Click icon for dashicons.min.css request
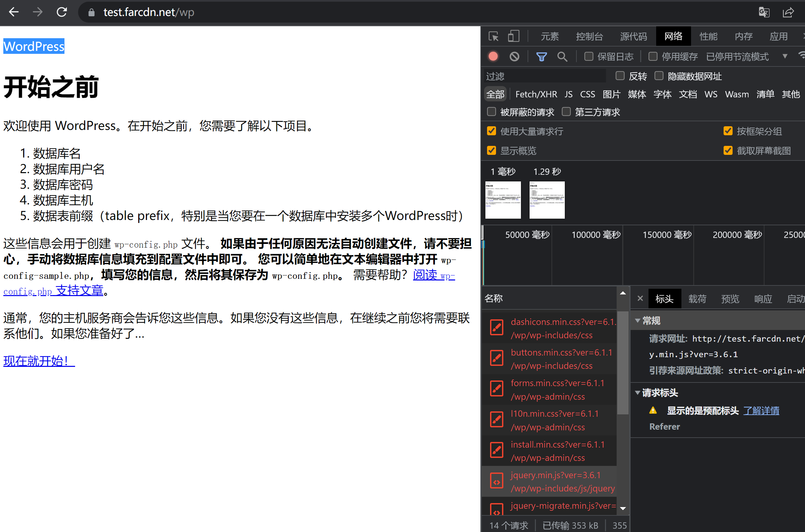 coord(497,328)
